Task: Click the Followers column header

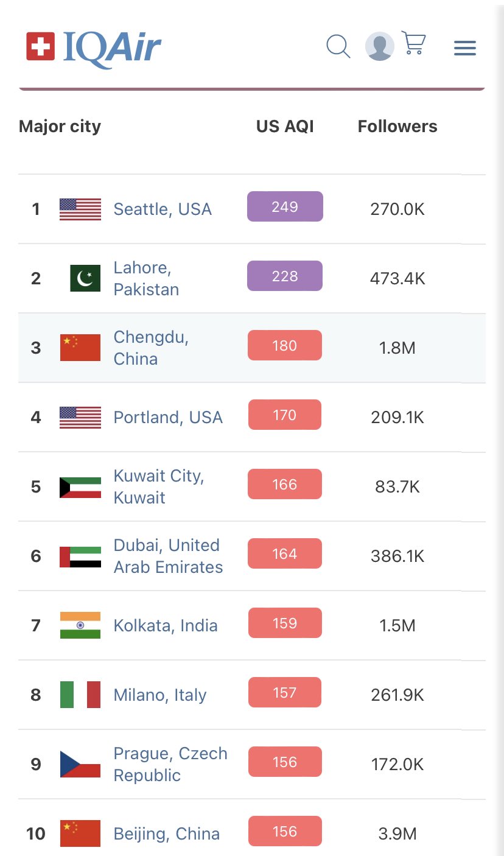Action: (397, 126)
